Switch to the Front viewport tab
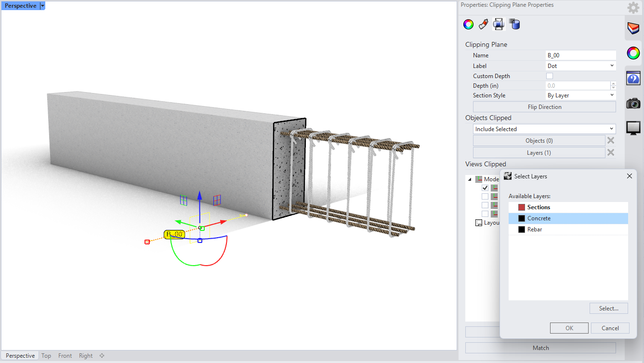The height and width of the screenshot is (363, 644). (x=65, y=356)
